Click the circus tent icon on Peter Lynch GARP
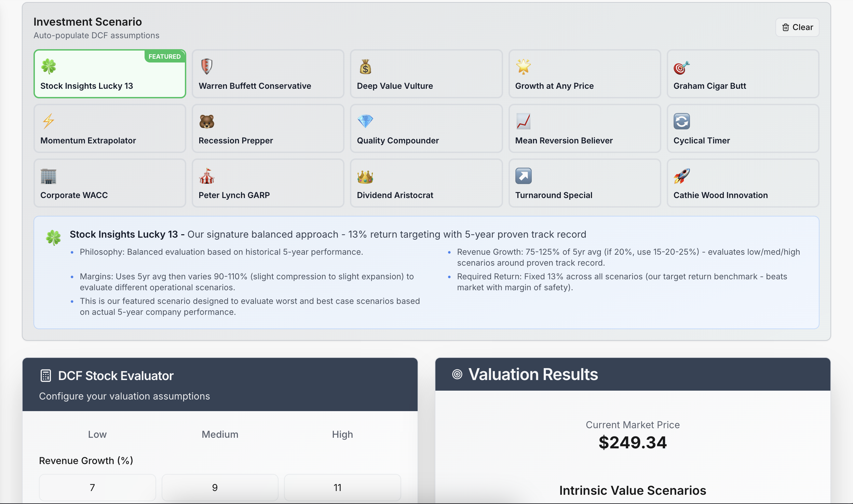Viewport: 853px width, 504px height. (x=207, y=176)
